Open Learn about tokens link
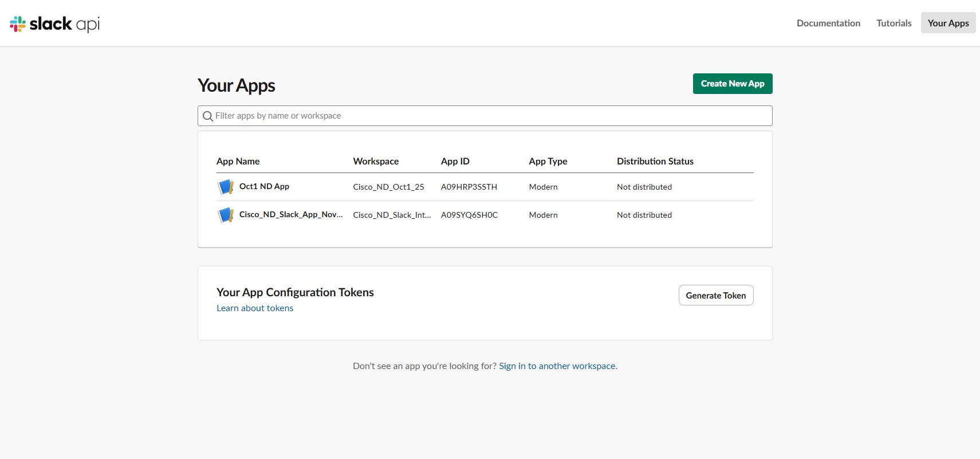 [x=255, y=308]
